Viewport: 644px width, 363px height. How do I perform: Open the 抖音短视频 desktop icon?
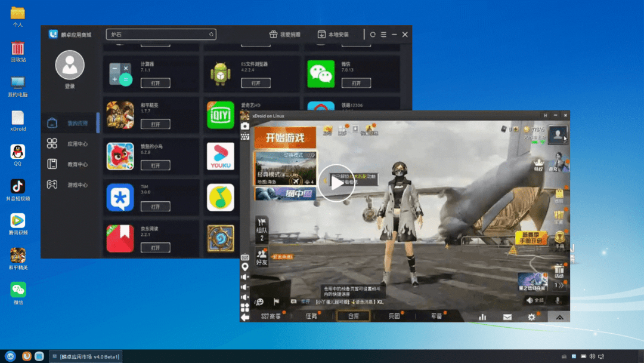click(18, 190)
